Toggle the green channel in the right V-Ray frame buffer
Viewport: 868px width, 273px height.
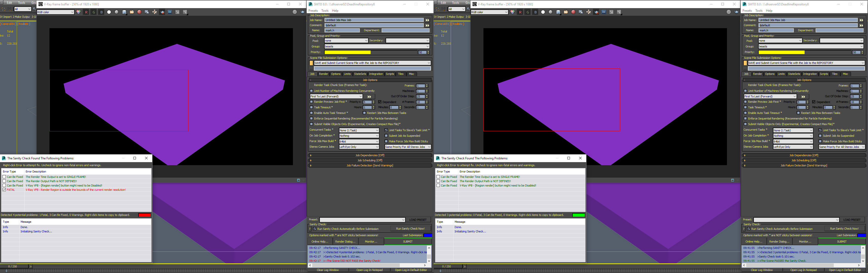pyautogui.click(x=528, y=12)
